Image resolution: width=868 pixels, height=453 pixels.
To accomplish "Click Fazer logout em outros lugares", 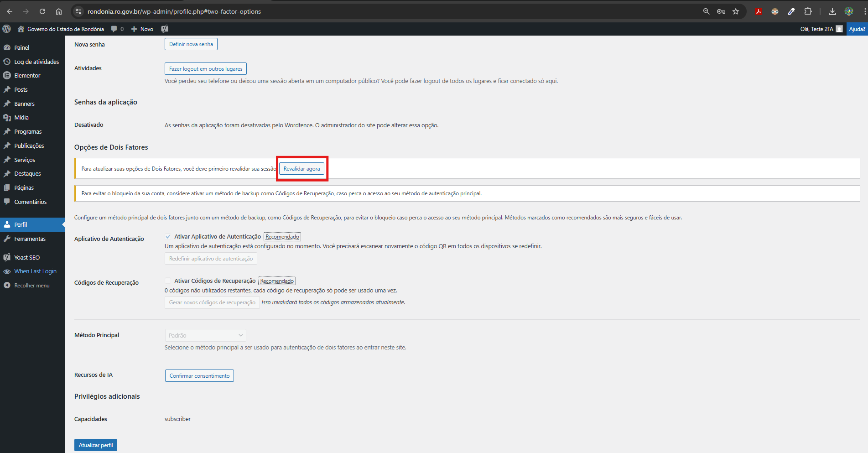I will (x=205, y=69).
